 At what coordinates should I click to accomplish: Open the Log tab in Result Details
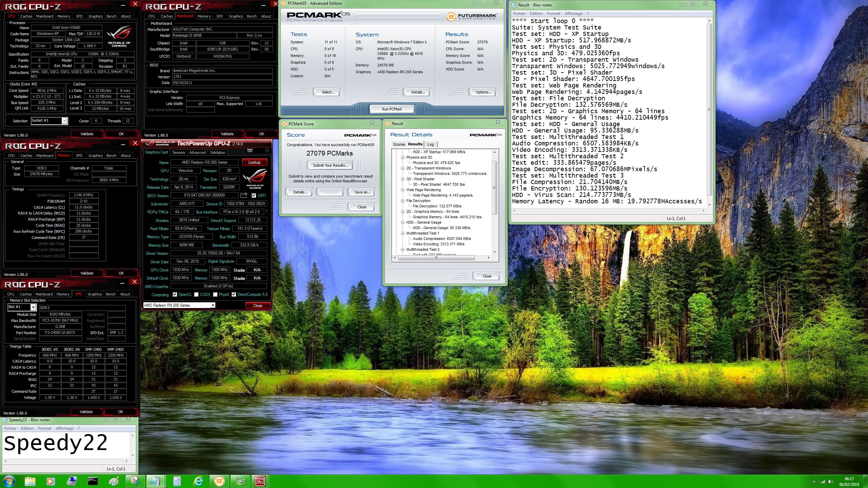431,144
